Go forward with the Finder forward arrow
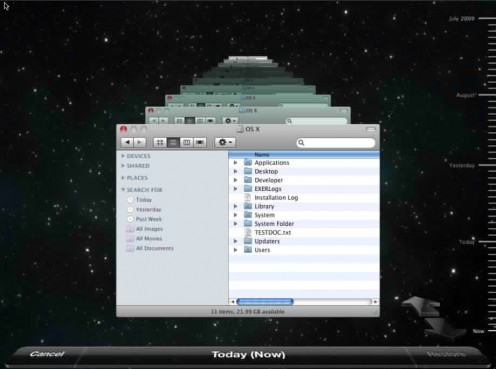The width and height of the screenshot is (496, 369). 140,142
